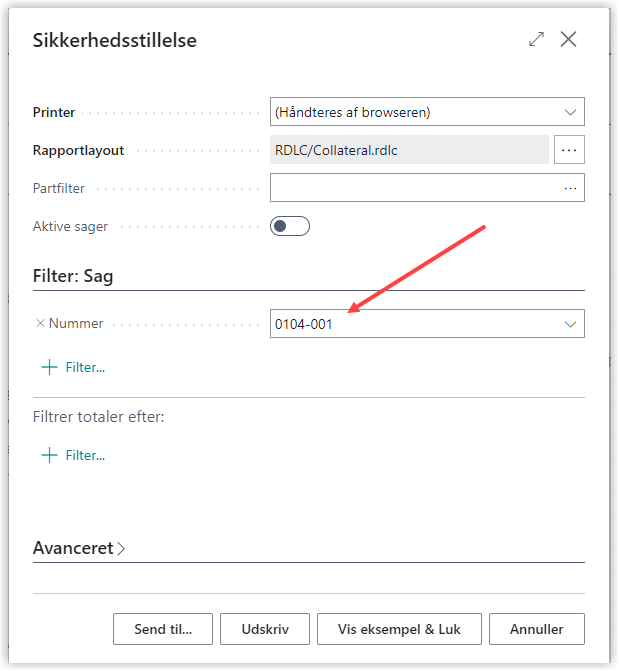The image size is (619, 671).
Task: Click plus icon under Filtrer totaler efter
Action: [x=49, y=455]
